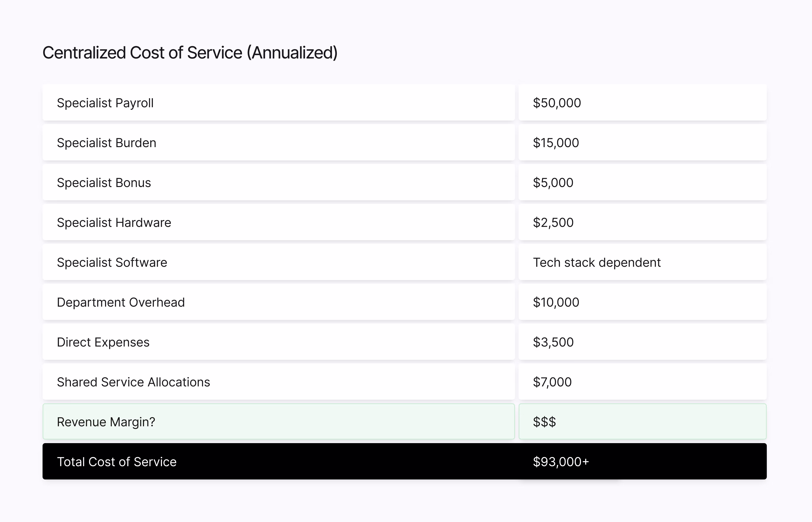Select the Specialist Software label
The width and height of the screenshot is (812, 522).
(112, 262)
